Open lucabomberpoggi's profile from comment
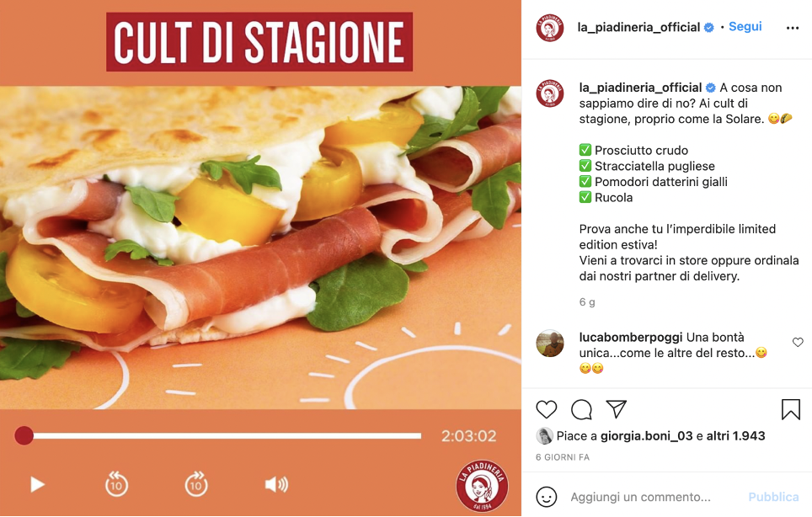Screen dimensions: 812x517 [631, 338]
